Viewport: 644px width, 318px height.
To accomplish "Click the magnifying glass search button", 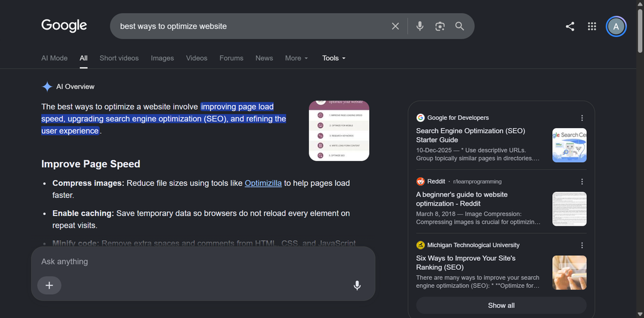I will [460, 26].
